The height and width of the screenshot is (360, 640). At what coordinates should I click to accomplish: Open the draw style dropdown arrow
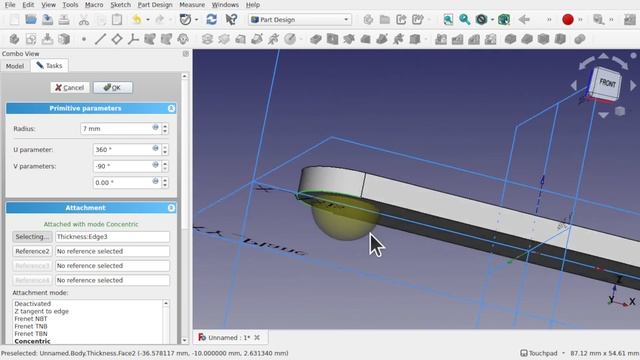tap(492, 20)
